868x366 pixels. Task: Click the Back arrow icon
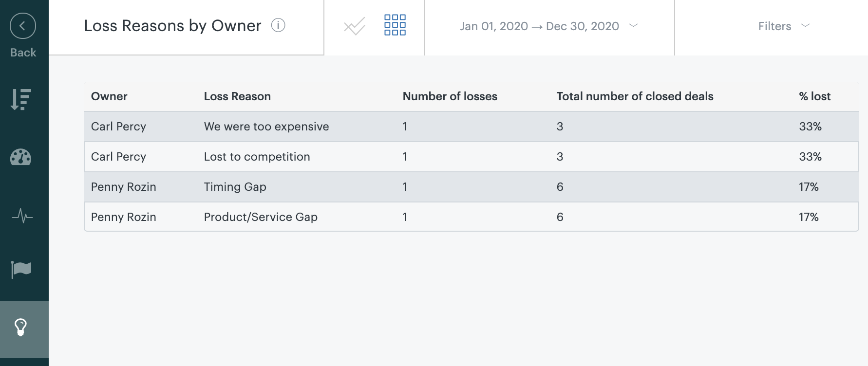click(22, 26)
